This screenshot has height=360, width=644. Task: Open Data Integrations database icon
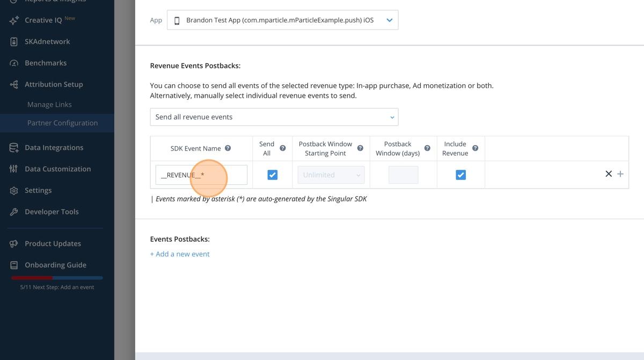coord(15,147)
